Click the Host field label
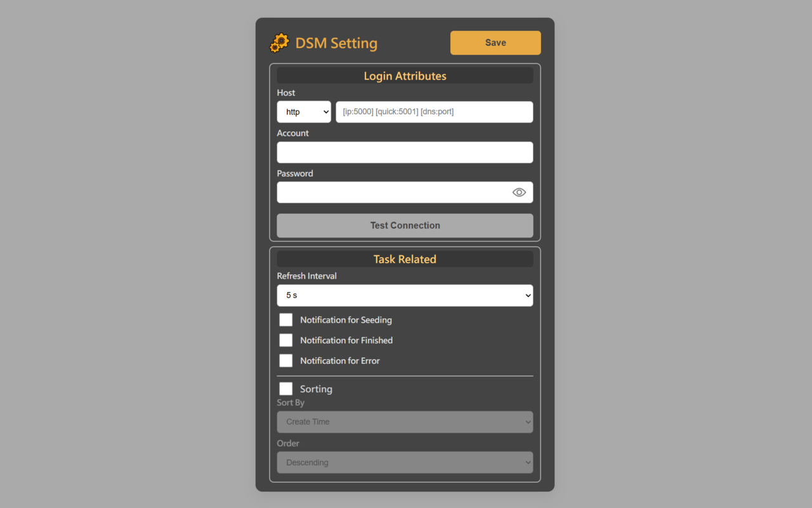Screen dimensions: 812x508 coord(286,93)
